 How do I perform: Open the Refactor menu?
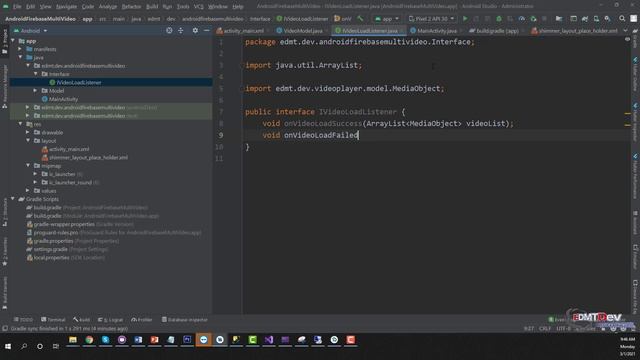(131, 7)
